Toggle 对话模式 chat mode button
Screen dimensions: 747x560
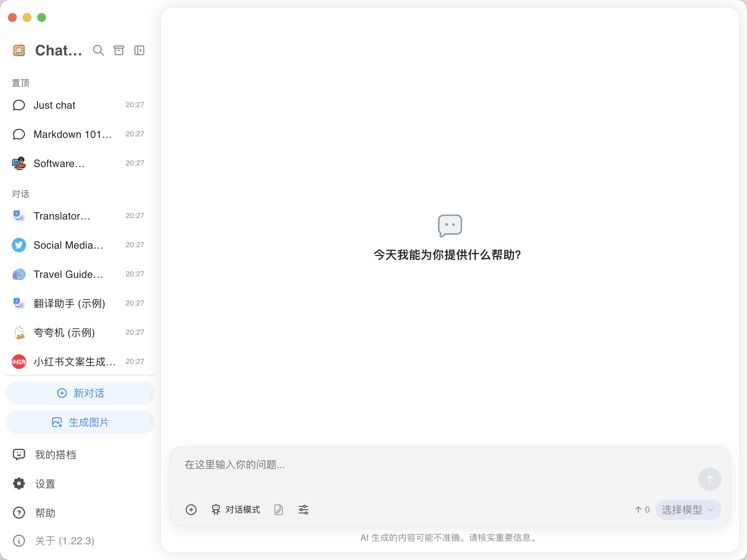tap(236, 510)
